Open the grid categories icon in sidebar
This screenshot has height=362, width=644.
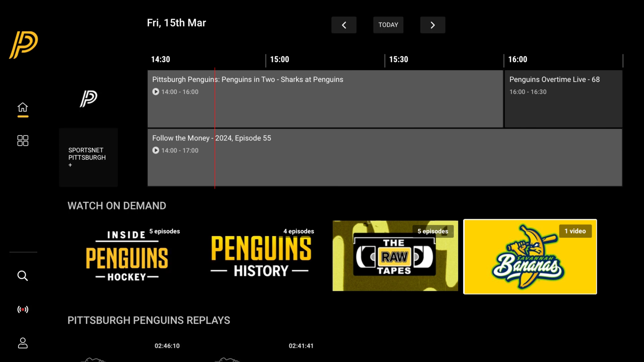[23, 140]
